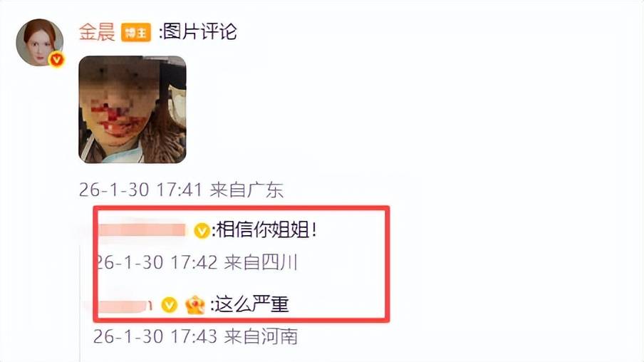Image resolution: width=644 pixels, height=362 pixels.
Task: Click the orange V badge on the avatar
Action: tap(56, 60)
